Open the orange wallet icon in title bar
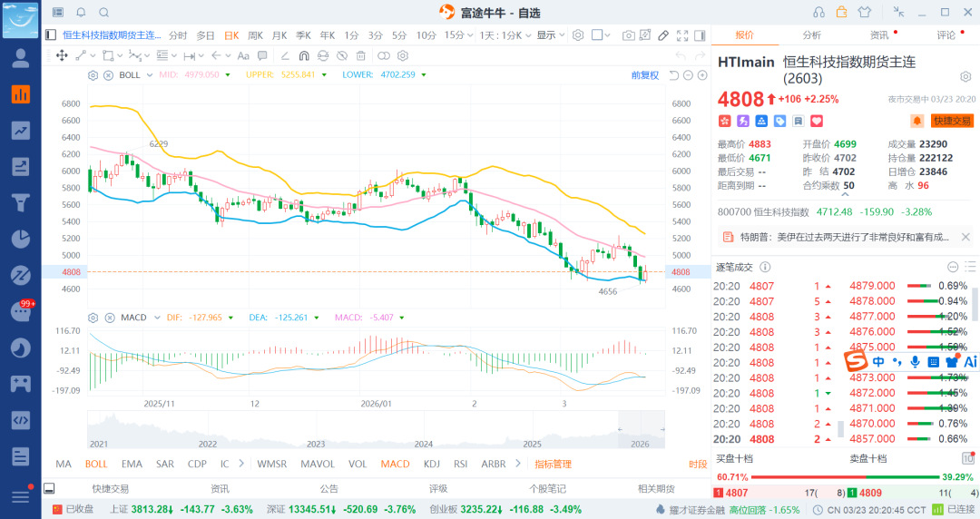Viewport: 980px width, 519px height. pos(842,12)
